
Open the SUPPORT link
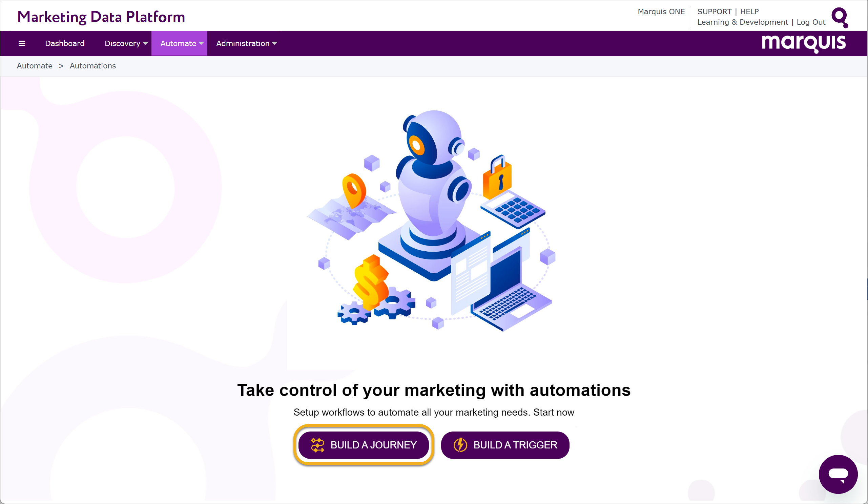[715, 12]
